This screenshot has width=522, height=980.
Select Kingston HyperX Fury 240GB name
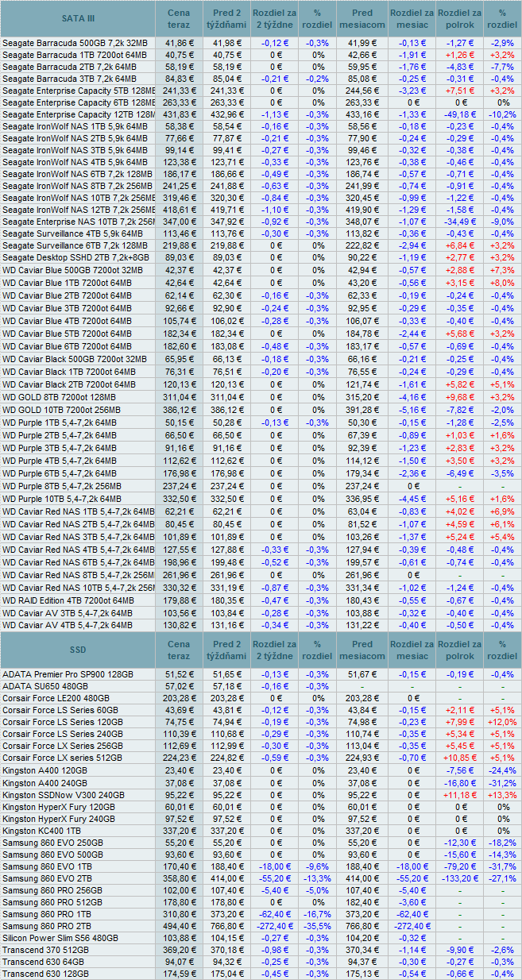point(59,819)
